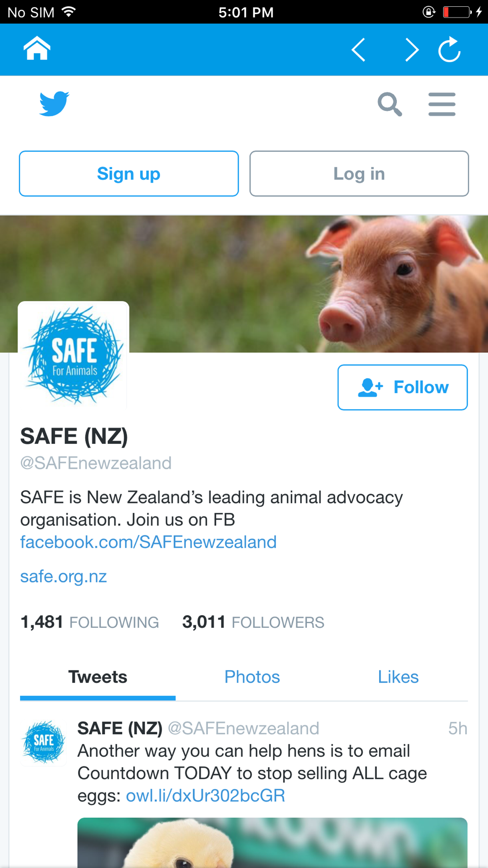Follow the SAFE (NZ) account

[403, 387]
